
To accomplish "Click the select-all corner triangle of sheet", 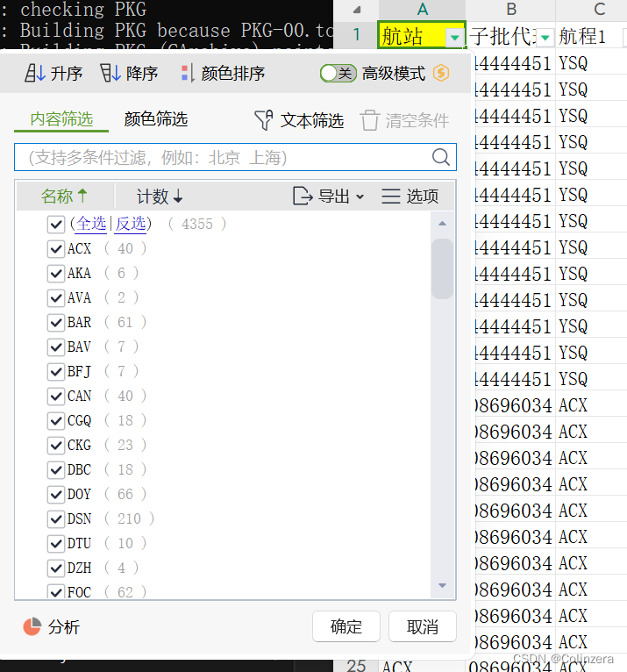I will [x=356, y=10].
